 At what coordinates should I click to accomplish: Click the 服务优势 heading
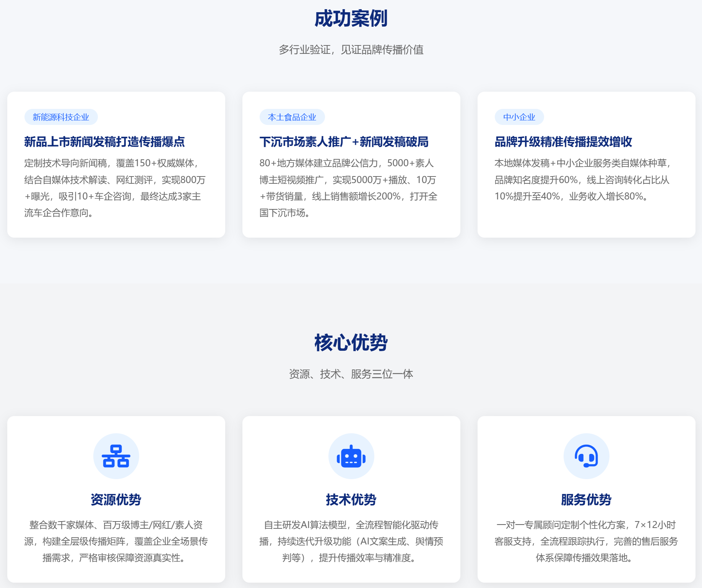tap(586, 499)
